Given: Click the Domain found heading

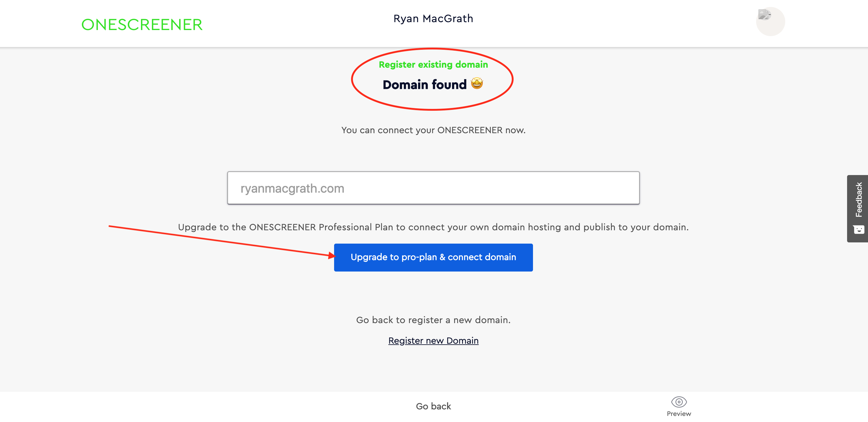Looking at the screenshot, I should [424, 85].
